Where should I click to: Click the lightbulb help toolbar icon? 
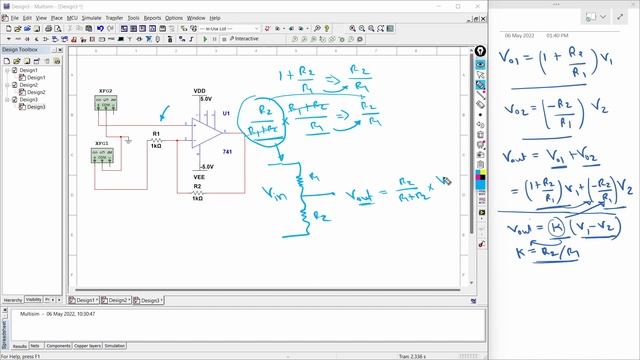pos(327,29)
